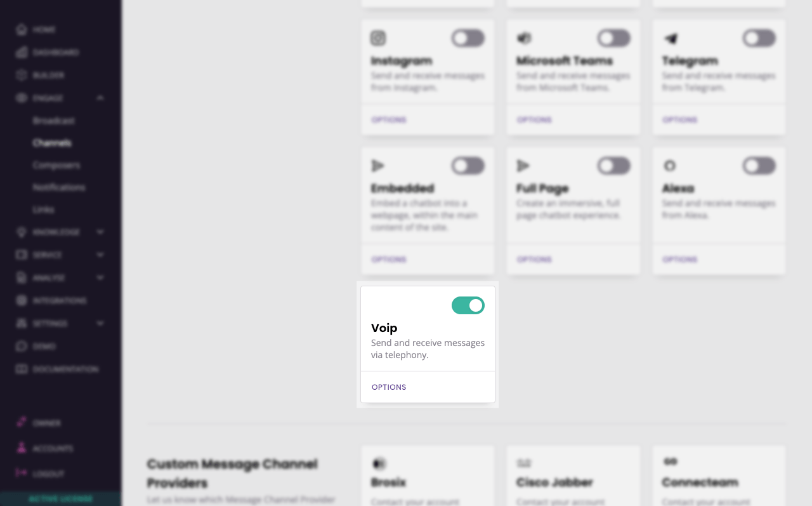Open Notifications in the Engage submenu

click(x=59, y=187)
